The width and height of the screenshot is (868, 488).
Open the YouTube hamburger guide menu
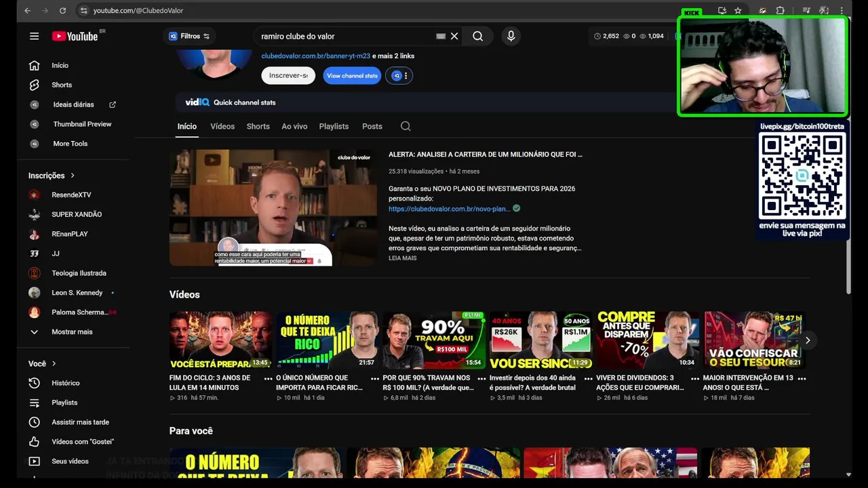(34, 36)
